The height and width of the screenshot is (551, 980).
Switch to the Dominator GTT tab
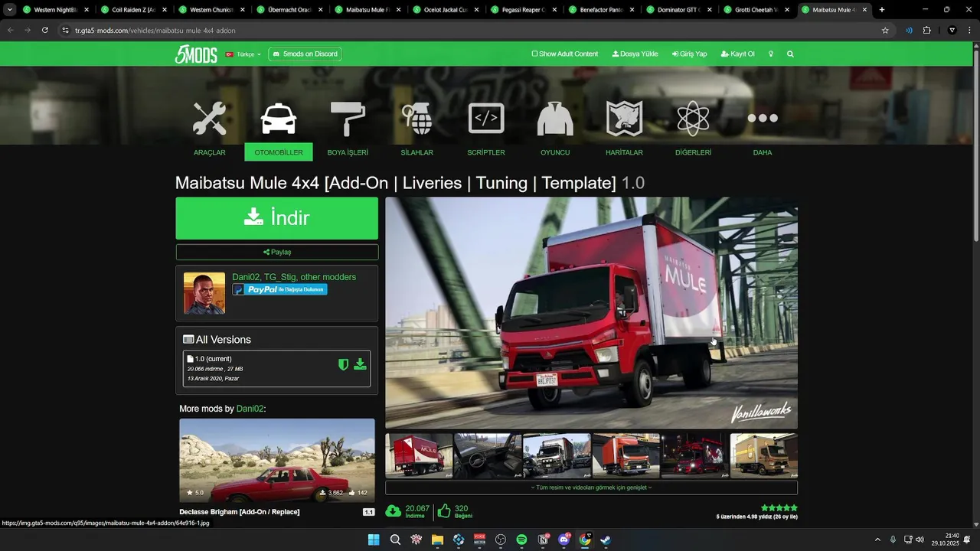(678, 10)
